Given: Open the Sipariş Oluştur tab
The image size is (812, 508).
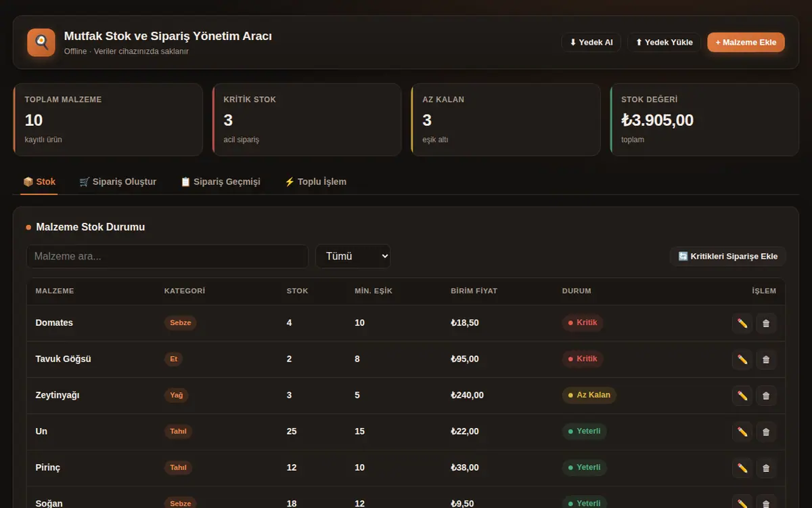Looking at the screenshot, I should (x=118, y=182).
